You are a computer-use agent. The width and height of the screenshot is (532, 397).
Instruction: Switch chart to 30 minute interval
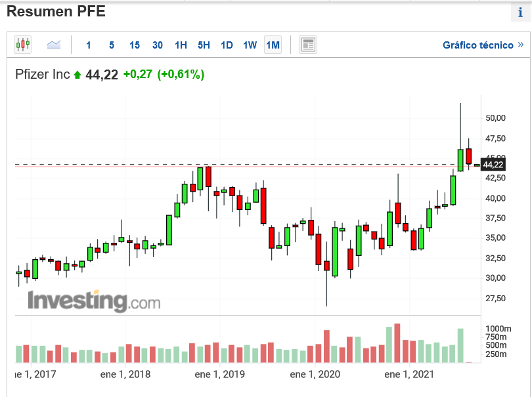[158, 45]
